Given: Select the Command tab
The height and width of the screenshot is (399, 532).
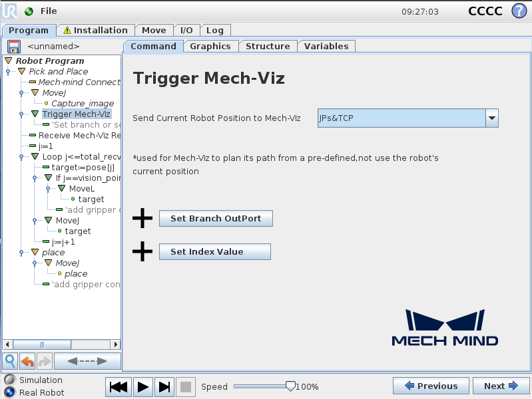Looking at the screenshot, I should click(153, 46).
